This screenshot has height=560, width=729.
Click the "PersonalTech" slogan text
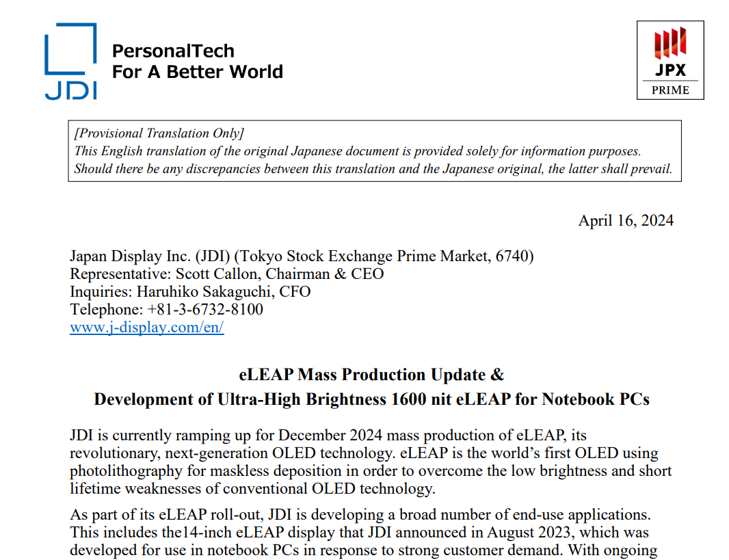172,51
